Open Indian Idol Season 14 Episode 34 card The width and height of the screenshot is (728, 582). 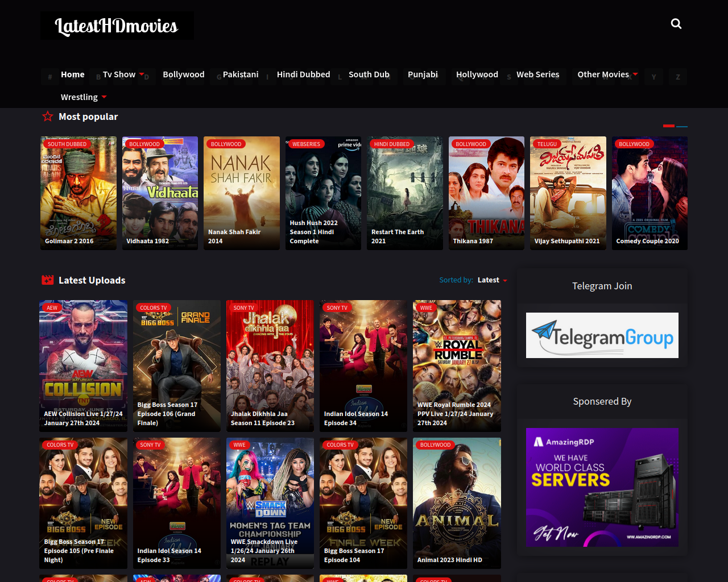click(x=363, y=366)
